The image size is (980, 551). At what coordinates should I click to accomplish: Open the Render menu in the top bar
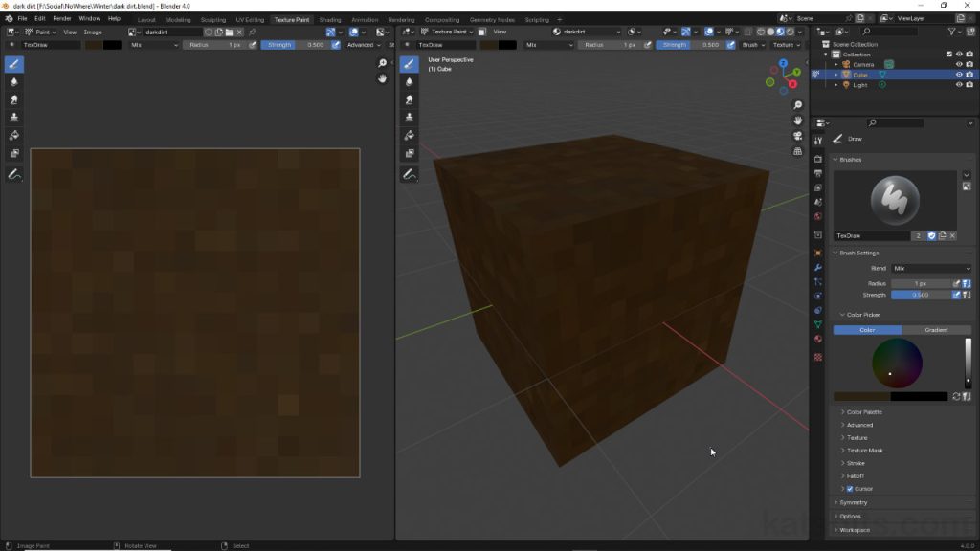[x=62, y=17]
